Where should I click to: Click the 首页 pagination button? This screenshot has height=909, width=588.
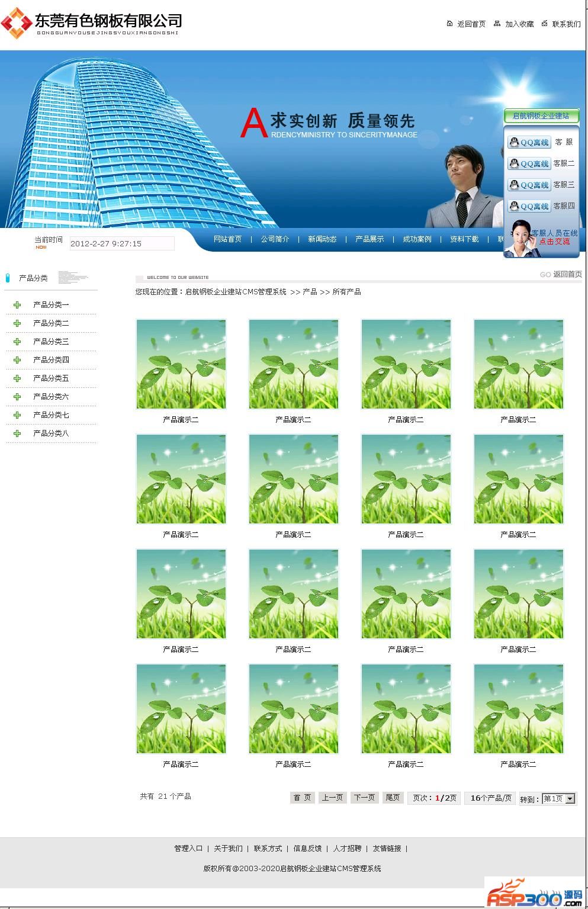click(302, 798)
